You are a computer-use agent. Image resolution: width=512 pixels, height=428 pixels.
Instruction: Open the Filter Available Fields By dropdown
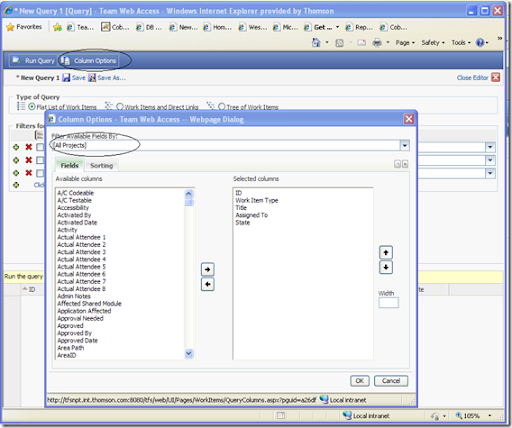tap(404, 145)
